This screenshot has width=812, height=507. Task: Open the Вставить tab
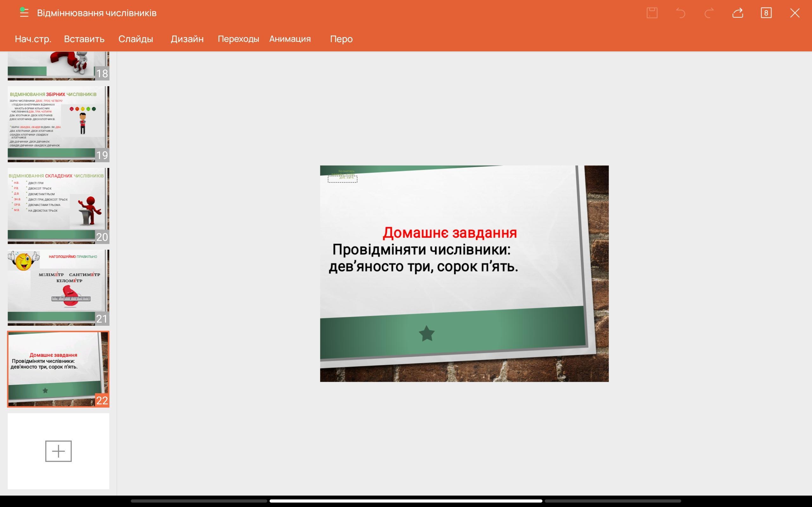pos(84,39)
